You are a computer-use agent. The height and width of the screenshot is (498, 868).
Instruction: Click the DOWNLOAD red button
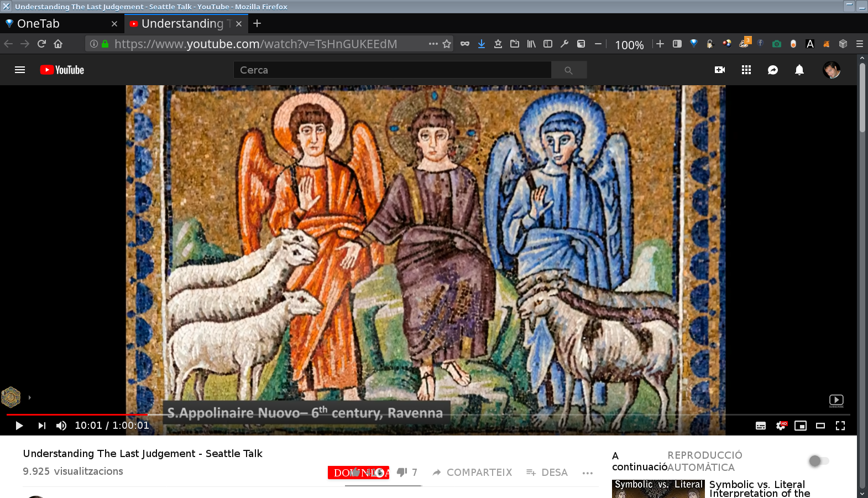(358, 473)
